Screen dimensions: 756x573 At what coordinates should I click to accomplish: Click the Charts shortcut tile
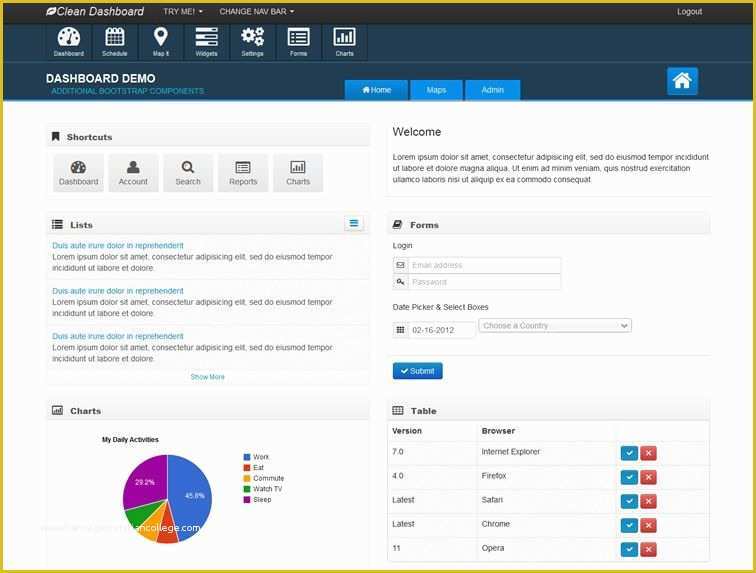click(x=298, y=173)
